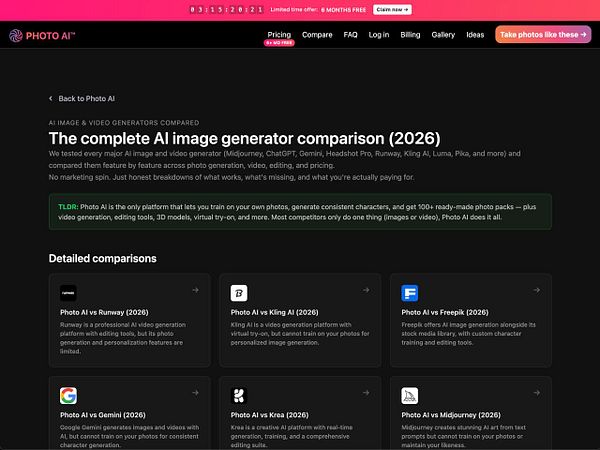Image resolution: width=600 pixels, height=450 pixels.
Task: Click the arrow on the Freepik card
Action: click(x=537, y=290)
